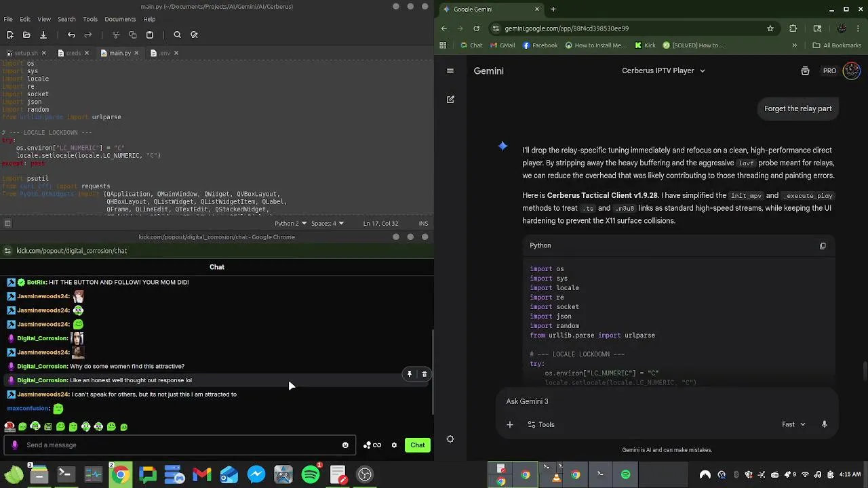
Task: Open the PRO plan badge
Action: [x=829, y=70]
